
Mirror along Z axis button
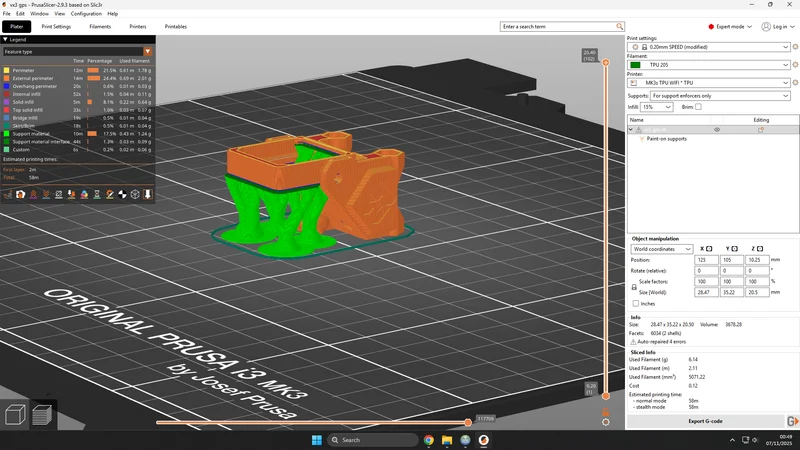pos(760,249)
